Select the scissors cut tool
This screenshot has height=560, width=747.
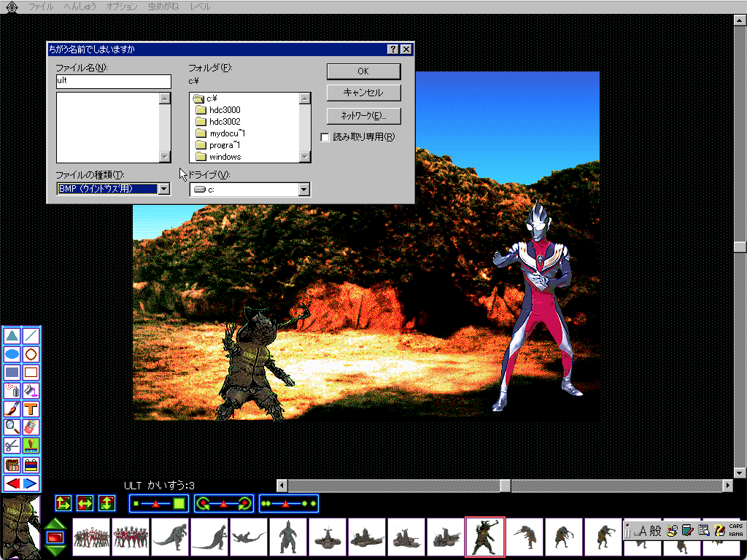click(x=12, y=446)
